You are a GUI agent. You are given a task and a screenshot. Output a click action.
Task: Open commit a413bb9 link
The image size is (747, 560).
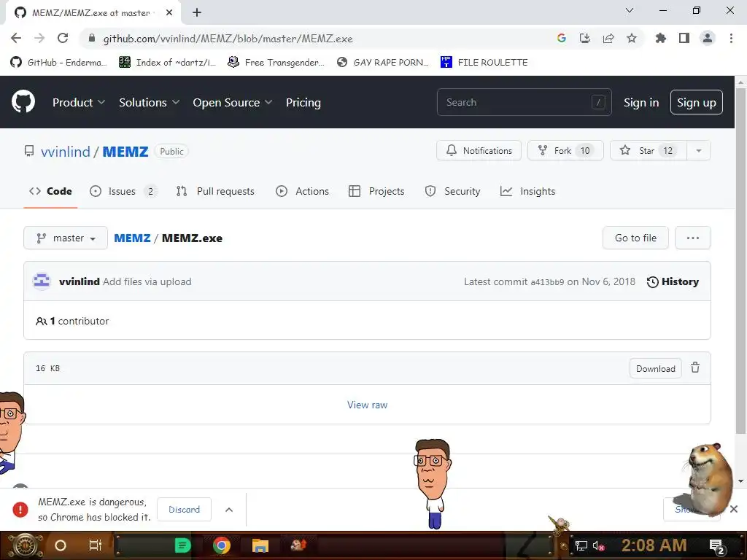[x=547, y=282]
